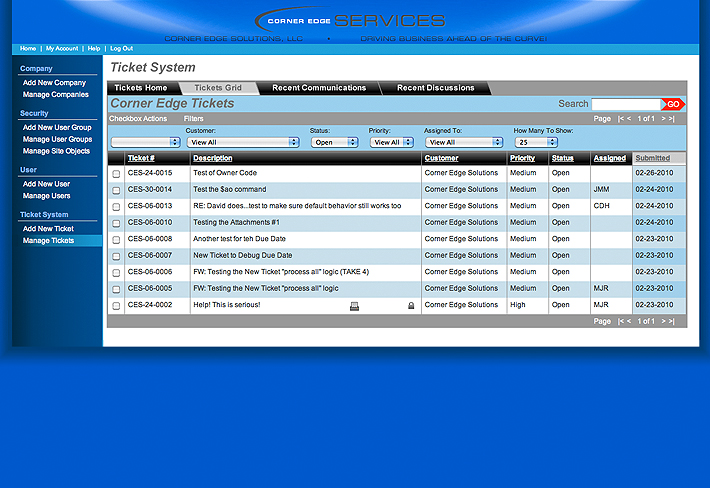
Task: Click the Manage Companies sidebar link
Action: pos(56,95)
